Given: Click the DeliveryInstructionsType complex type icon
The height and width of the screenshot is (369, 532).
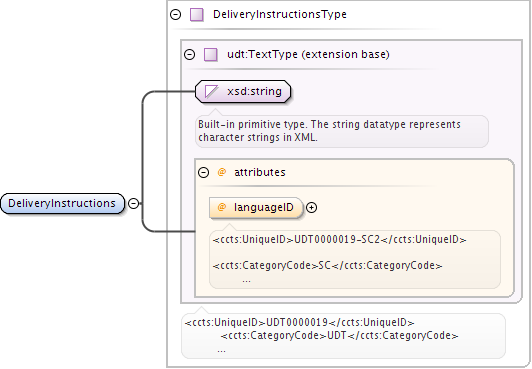Looking at the screenshot, I should [197, 15].
